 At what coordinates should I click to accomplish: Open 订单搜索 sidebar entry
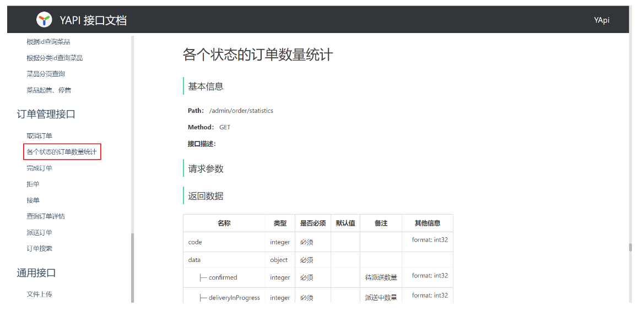pyautogui.click(x=40, y=248)
